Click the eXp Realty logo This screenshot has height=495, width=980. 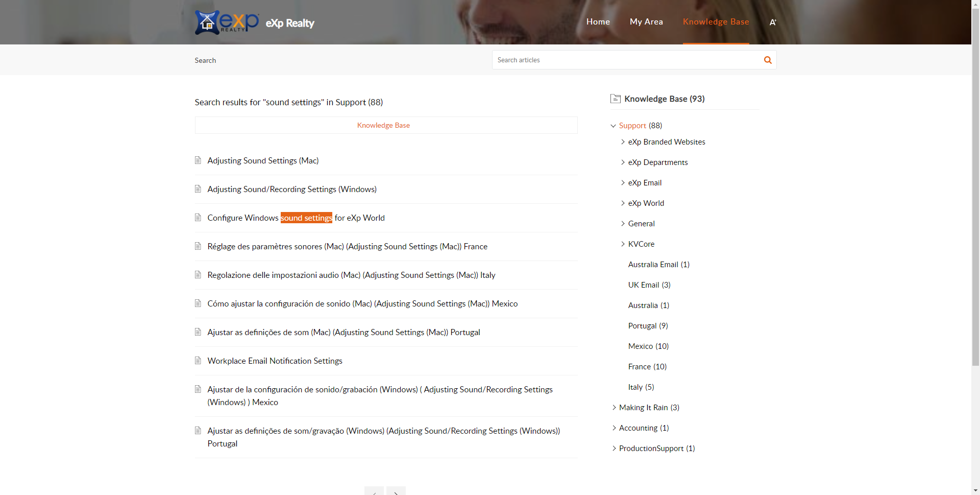pos(227,22)
